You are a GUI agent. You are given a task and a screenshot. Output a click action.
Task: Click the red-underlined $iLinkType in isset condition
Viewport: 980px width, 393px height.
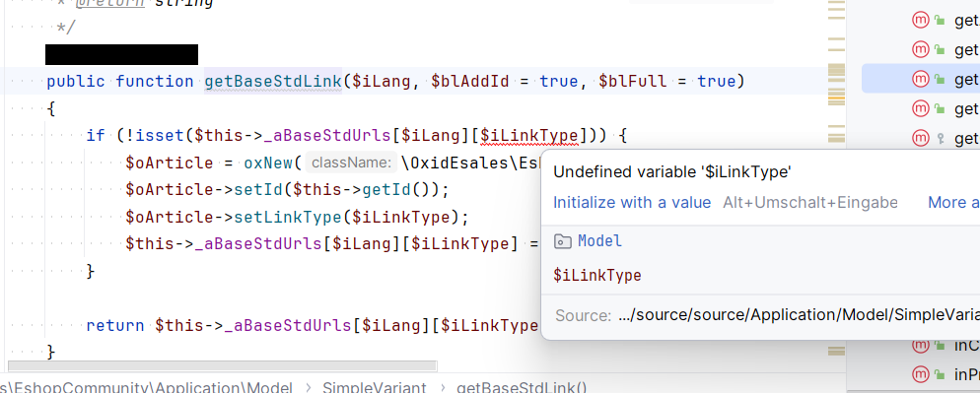[529, 135]
